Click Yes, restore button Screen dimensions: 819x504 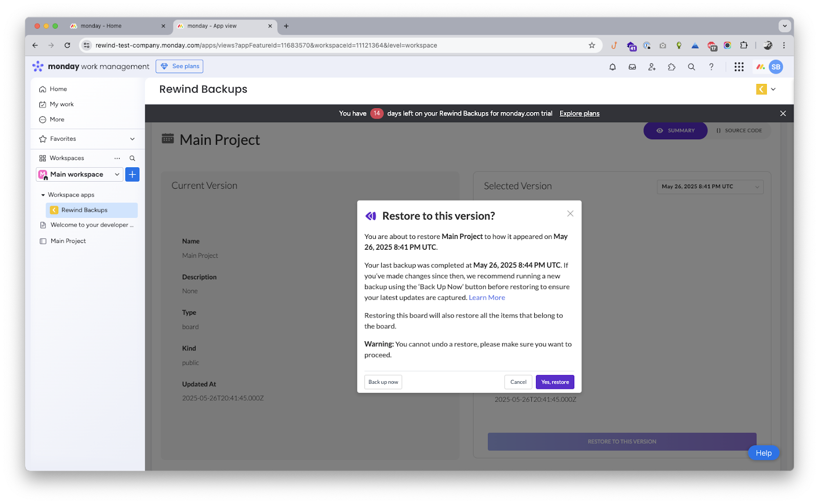point(555,382)
